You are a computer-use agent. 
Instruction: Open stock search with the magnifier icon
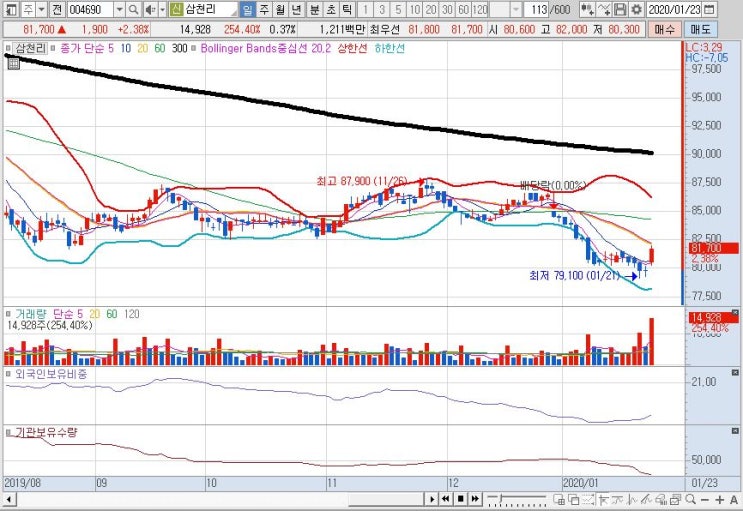click(x=134, y=9)
